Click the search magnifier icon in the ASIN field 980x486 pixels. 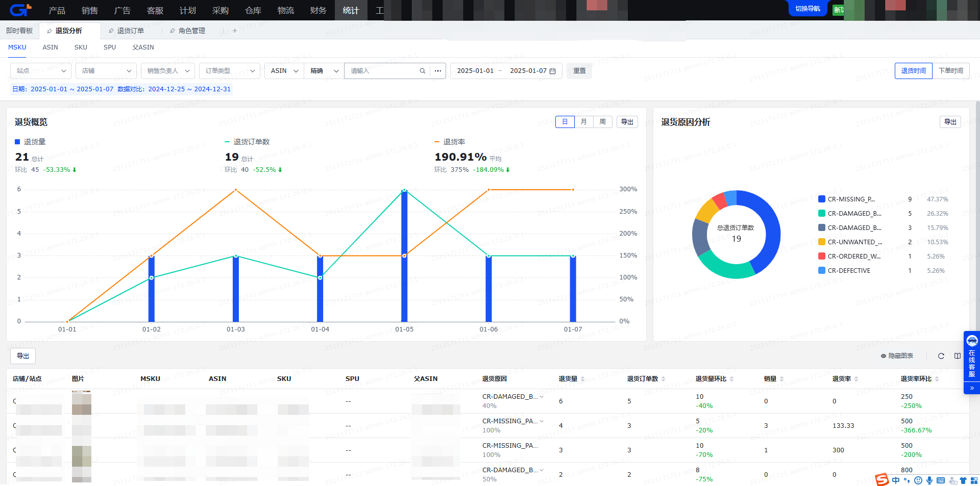point(422,71)
